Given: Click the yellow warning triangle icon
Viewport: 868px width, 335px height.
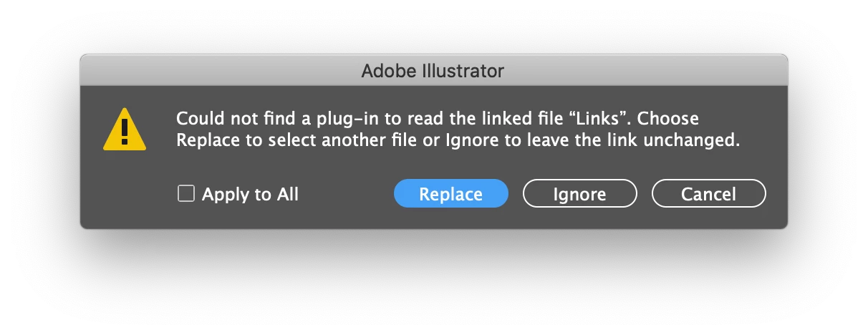Looking at the screenshot, I should click(125, 130).
